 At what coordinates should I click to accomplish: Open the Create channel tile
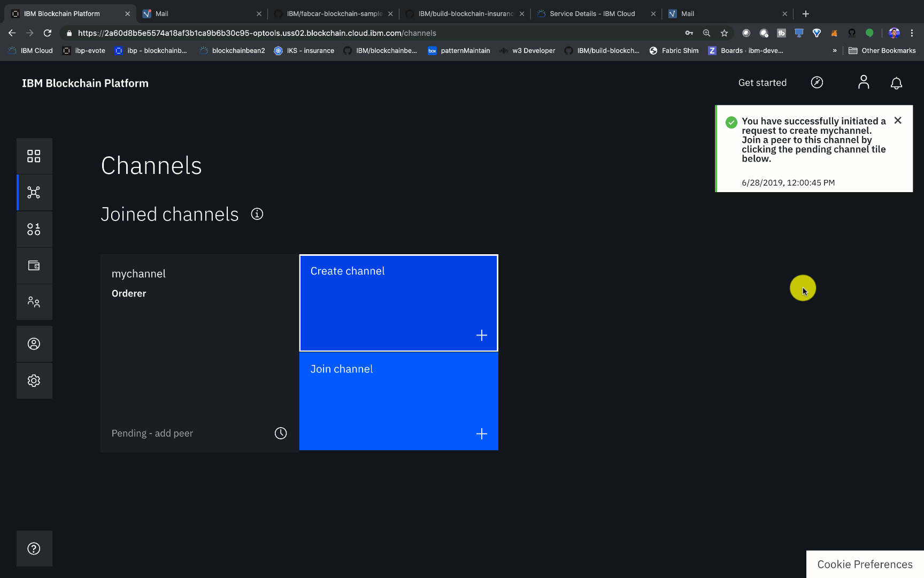click(398, 303)
